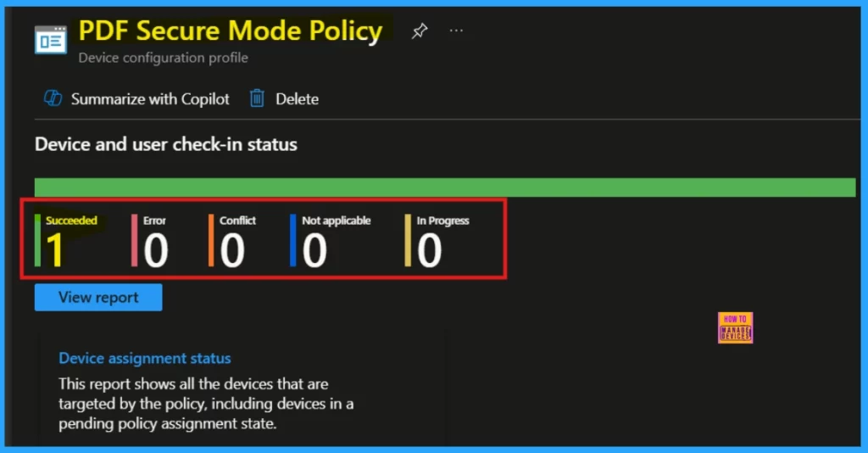Click the report description starting 'This report shows'
This screenshot has width=868, height=453.
tap(206, 404)
